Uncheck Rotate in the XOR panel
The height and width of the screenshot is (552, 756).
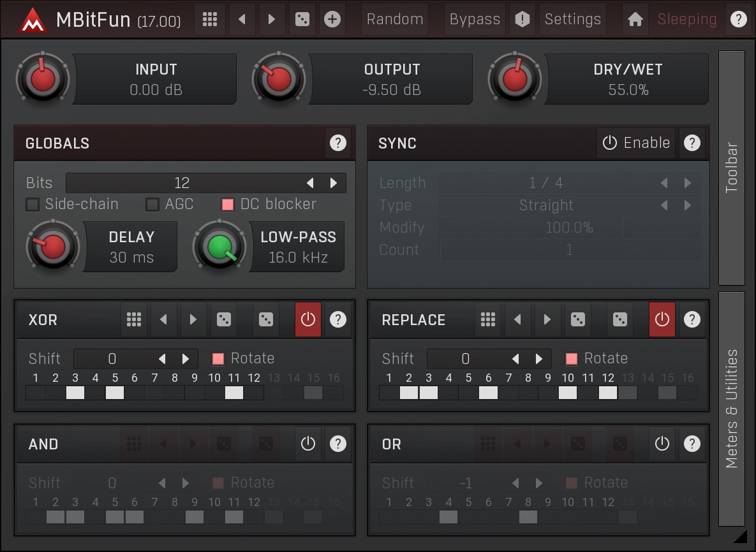[x=218, y=359]
